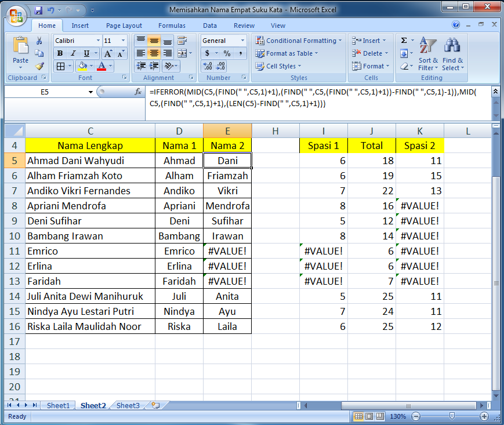Decrease font size with Shrink Font
This screenshot has height=425, width=504.
[121, 53]
